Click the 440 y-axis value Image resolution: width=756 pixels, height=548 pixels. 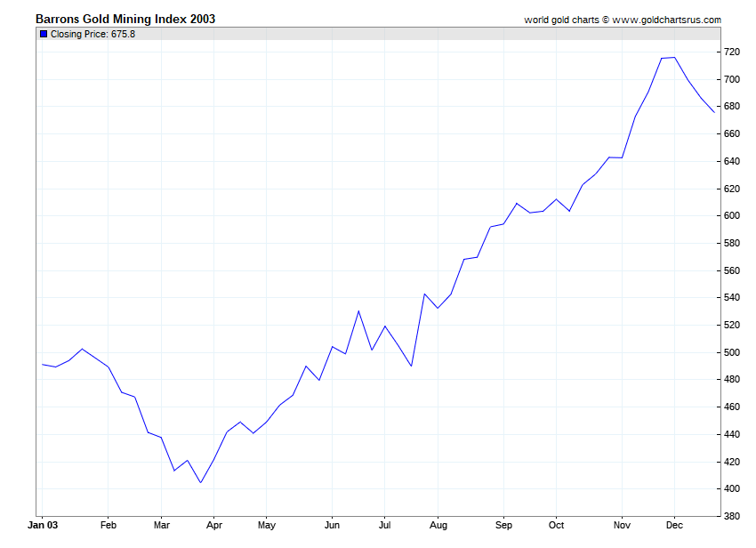pyautogui.click(x=731, y=435)
